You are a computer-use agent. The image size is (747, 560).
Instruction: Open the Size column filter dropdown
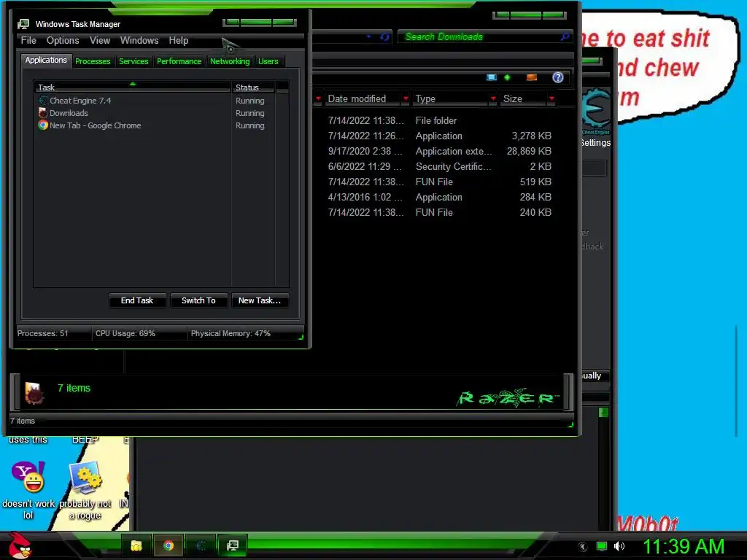551,99
